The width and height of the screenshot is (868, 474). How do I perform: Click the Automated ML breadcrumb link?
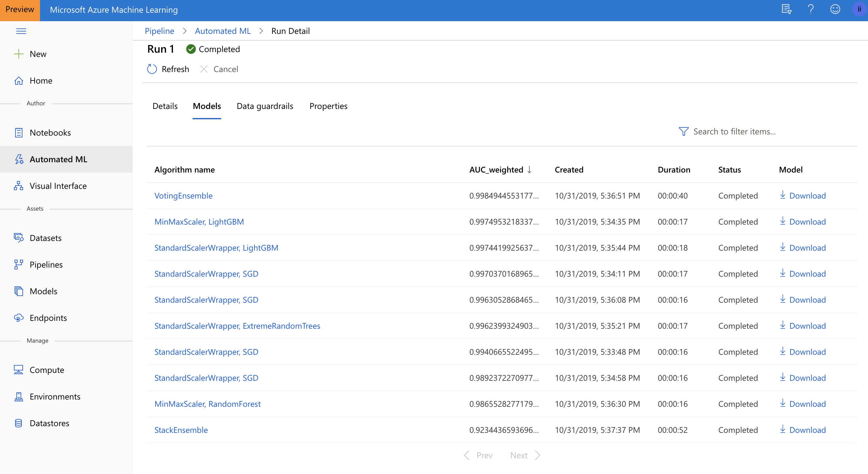tap(223, 31)
